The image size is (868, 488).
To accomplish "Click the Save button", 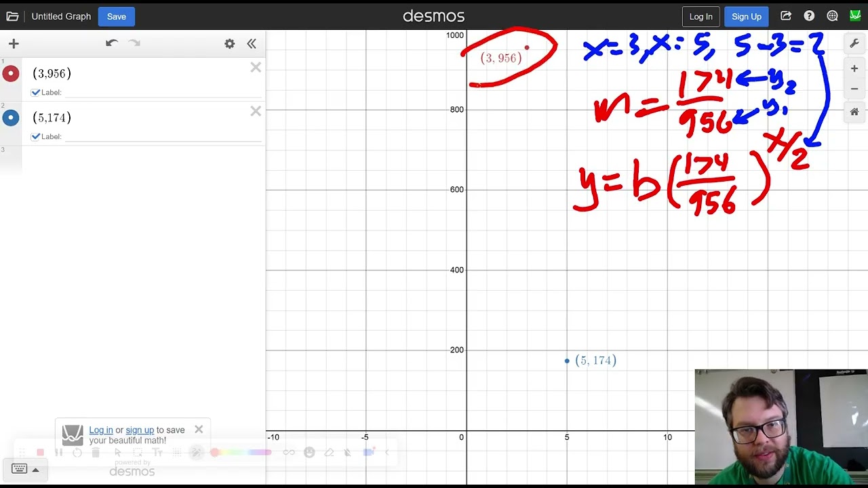I will 117,16.
